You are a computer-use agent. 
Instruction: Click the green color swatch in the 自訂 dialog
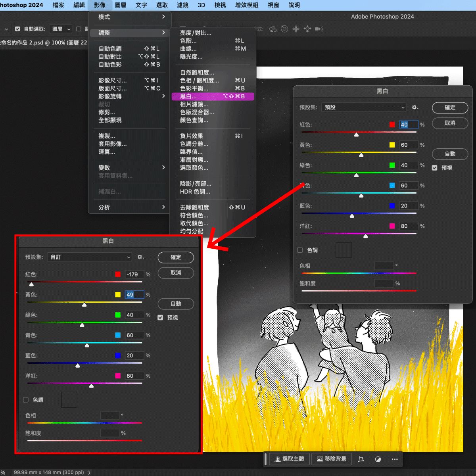point(118,315)
